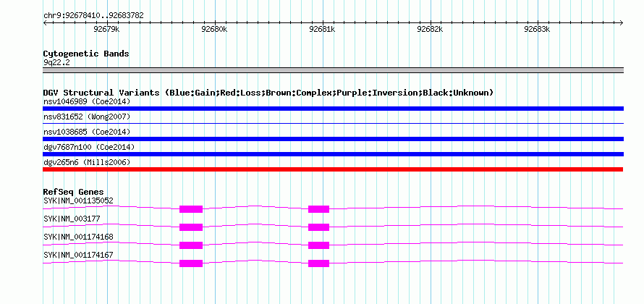Click first exon of SYK|NM_001174167 near 92680k
This screenshot has height=304, width=644.
191,263
